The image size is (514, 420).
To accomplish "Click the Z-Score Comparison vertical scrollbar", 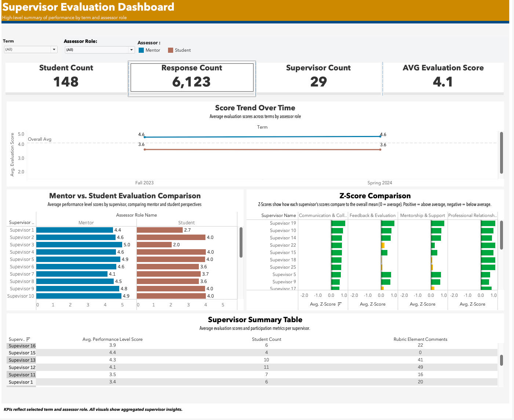I will [501, 235].
